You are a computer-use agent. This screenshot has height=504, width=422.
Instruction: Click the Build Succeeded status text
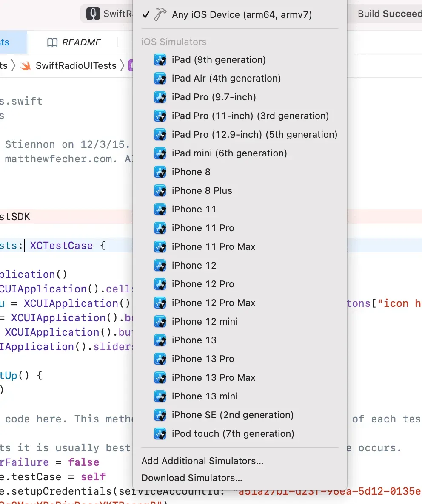click(x=390, y=14)
